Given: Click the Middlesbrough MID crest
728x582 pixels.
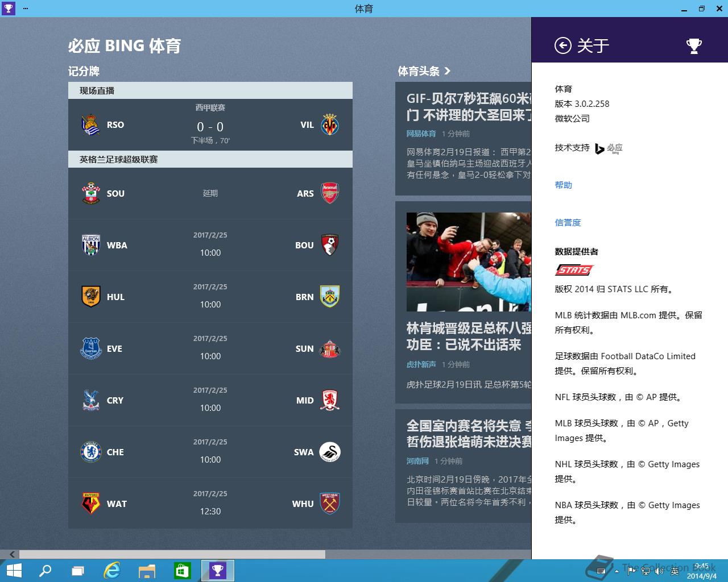Looking at the screenshot, I should pos(330,400).
